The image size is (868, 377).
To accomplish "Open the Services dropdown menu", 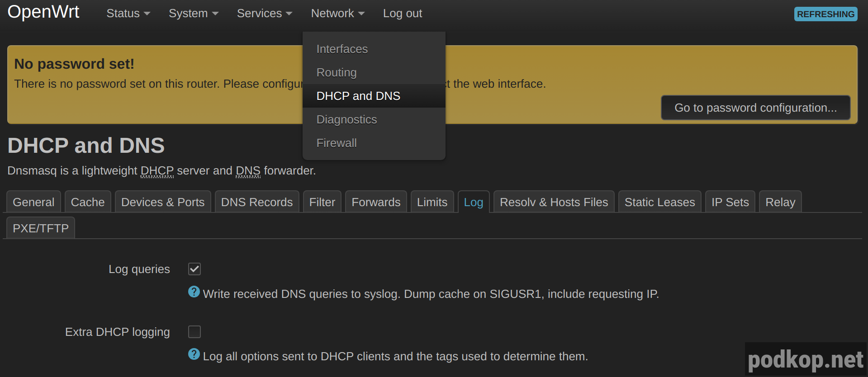I will click(265, 14).
